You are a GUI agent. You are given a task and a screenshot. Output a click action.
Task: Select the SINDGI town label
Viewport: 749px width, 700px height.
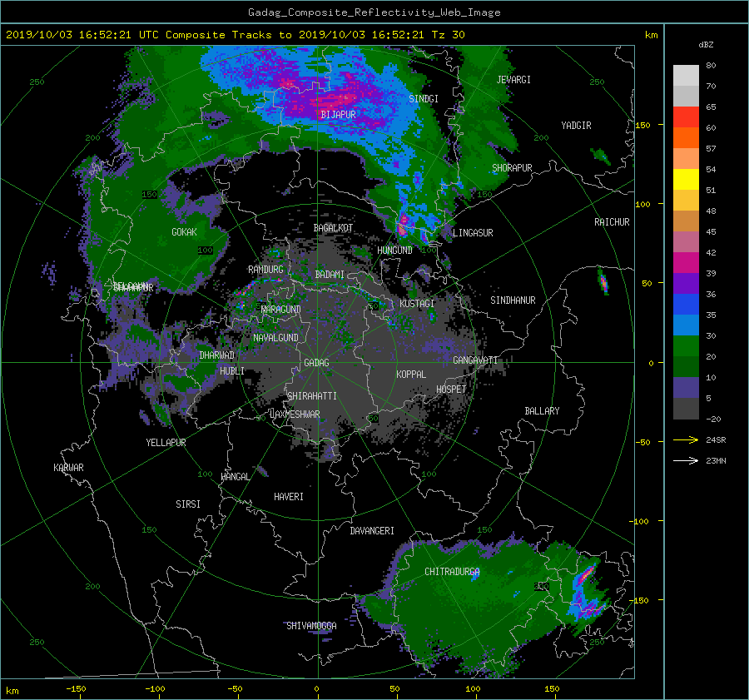424,99
